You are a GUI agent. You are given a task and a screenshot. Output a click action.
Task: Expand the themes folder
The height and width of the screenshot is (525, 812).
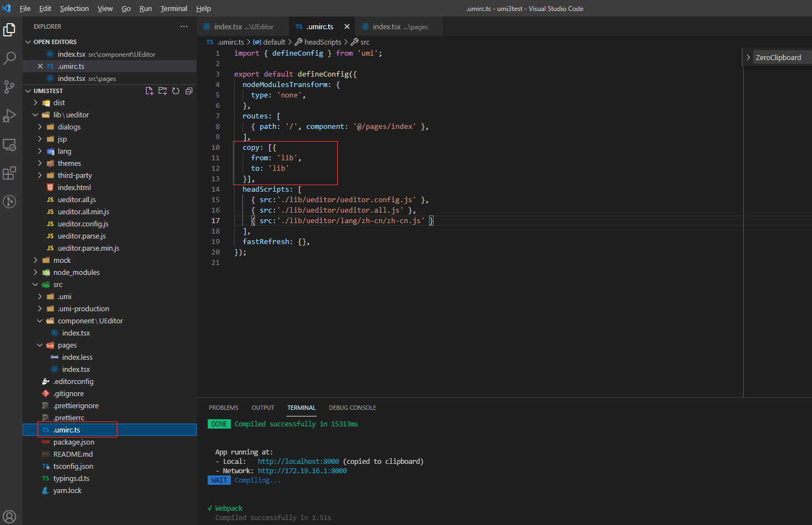110,163
